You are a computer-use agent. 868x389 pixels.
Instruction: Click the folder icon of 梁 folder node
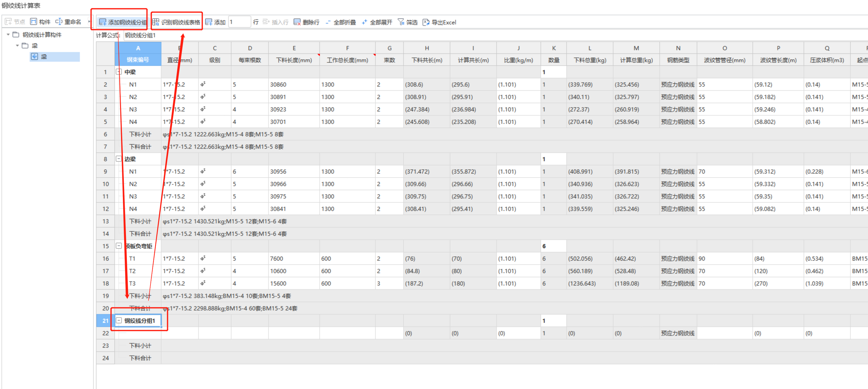[x=25, y=46]
